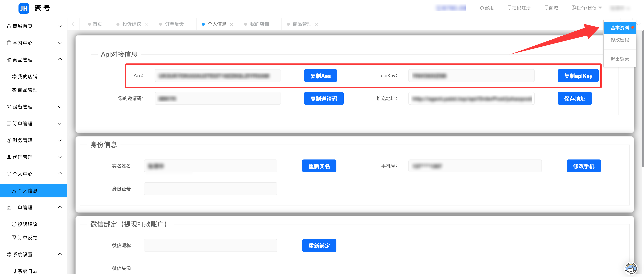Click the 保存地址 button
This screenshot has height=277, width=644.
(x=575, y=99)
